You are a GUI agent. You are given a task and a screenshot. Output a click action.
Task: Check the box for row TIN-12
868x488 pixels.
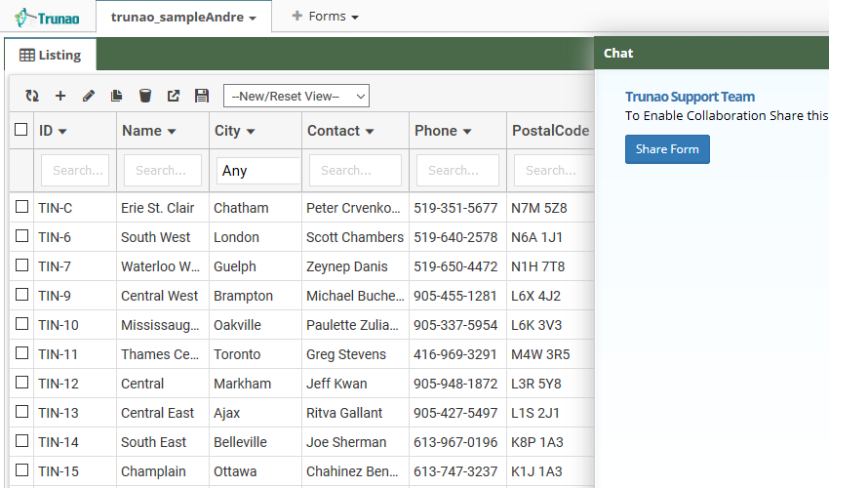pyautogui.click(x=21, y=383)
